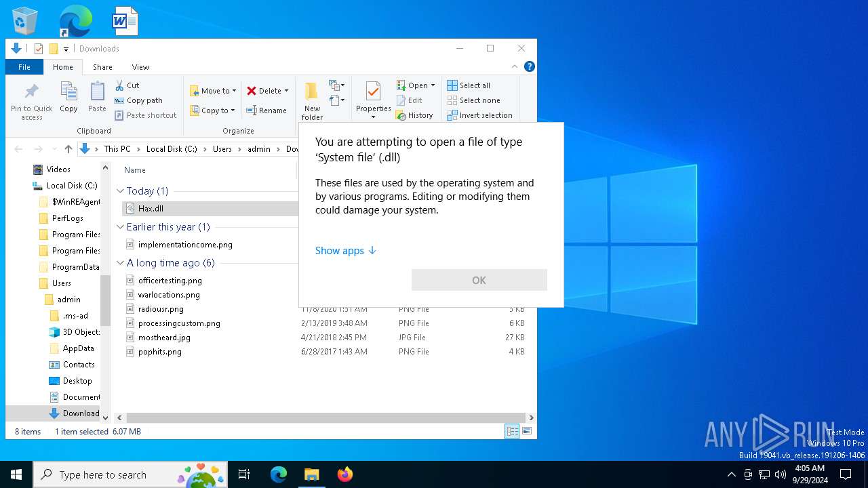Collapse the Today (1) group

120,191
